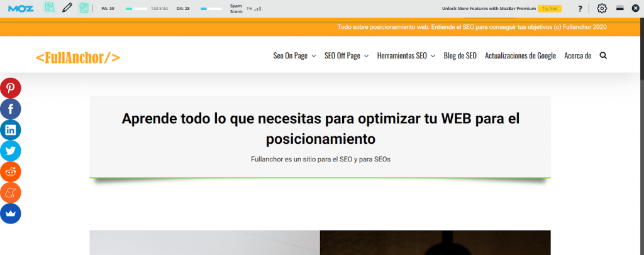Share the page on Twitter
644x255 pixels.
10,151
